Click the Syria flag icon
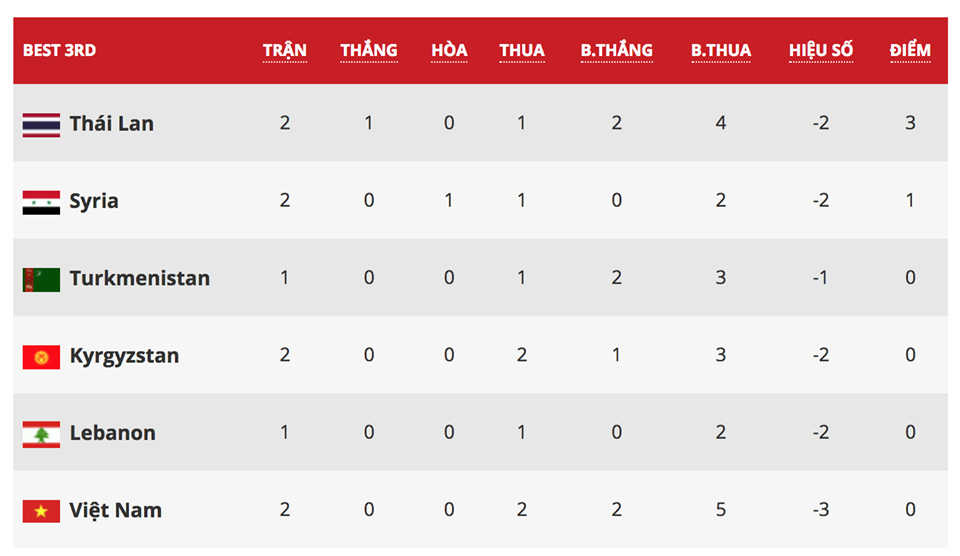 (x=41, y=201)
